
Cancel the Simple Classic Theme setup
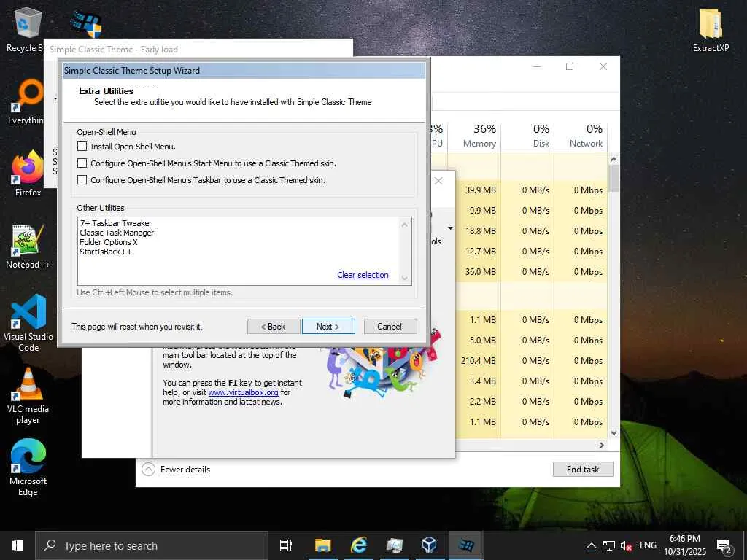[390, 326]
